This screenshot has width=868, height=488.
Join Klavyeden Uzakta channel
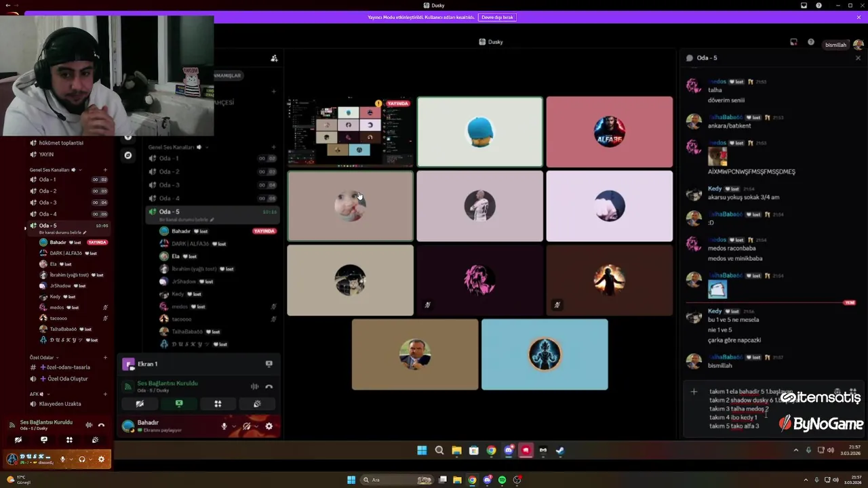[60, 404]
